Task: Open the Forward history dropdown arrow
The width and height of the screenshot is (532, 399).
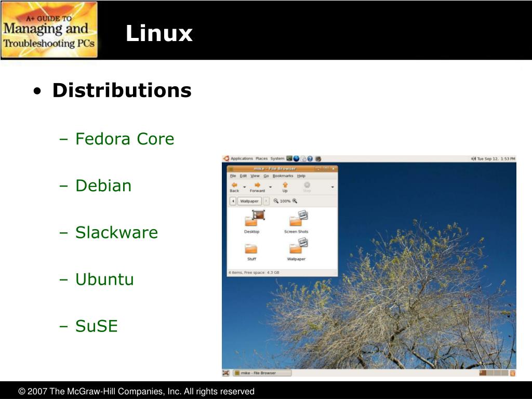Action: pyautogui.click(x=270, y=187)
